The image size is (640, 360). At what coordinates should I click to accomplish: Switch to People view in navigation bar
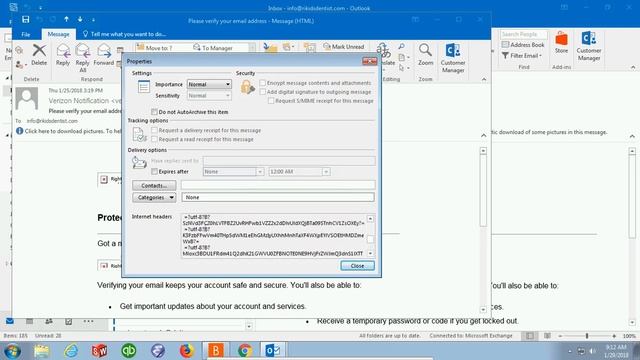(49, 321)
